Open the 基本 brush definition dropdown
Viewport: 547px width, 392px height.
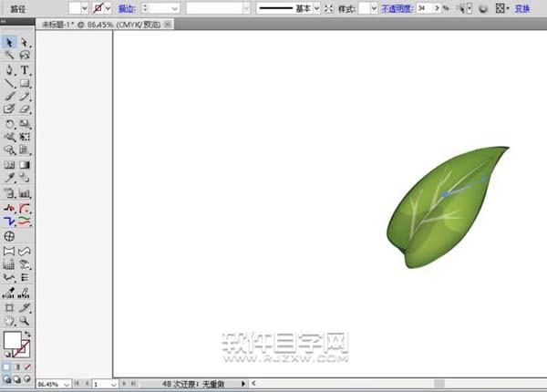click(x=316, y=8)
